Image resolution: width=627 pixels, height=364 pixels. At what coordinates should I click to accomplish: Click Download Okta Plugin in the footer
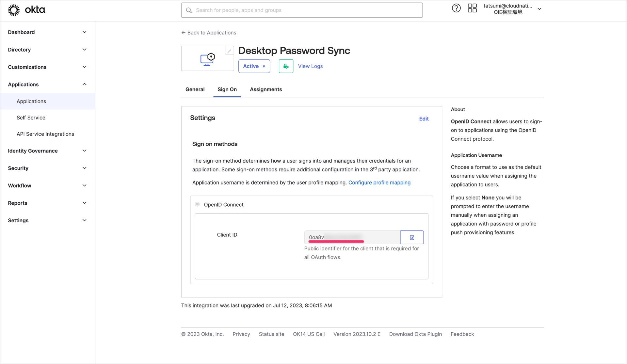pos(415,334)
